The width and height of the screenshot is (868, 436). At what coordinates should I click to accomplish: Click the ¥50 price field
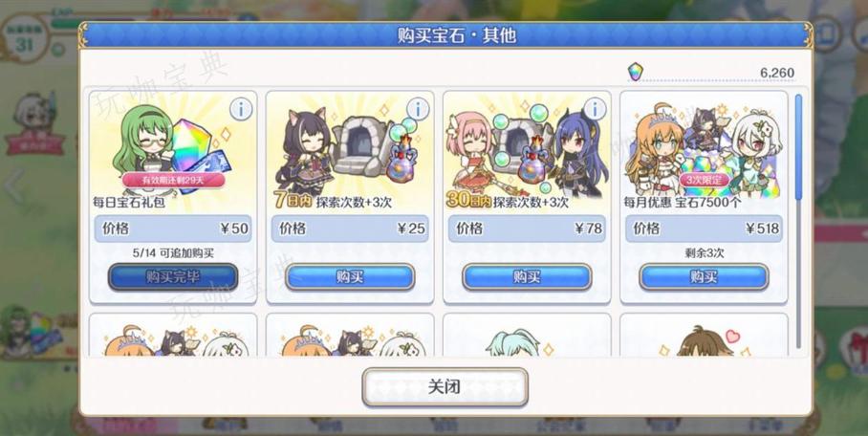[173, 229]
